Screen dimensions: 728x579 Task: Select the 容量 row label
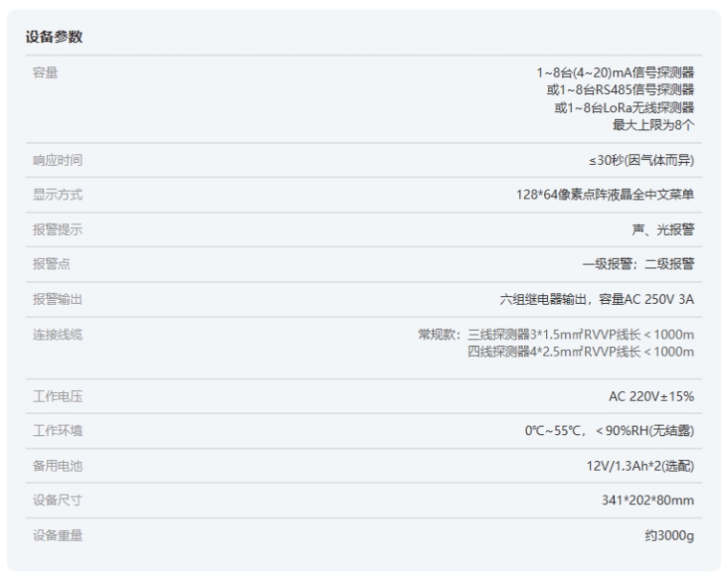click(45, 73)
